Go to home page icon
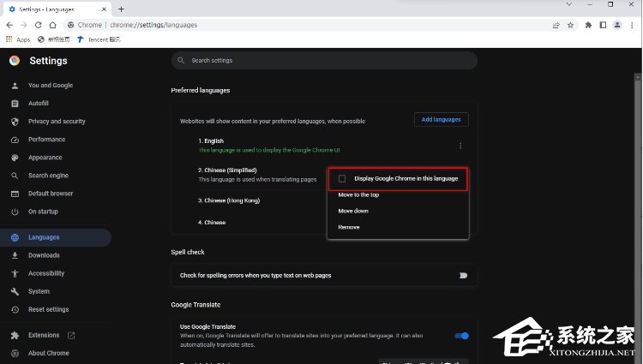643x364 pixels. (52, 25)
